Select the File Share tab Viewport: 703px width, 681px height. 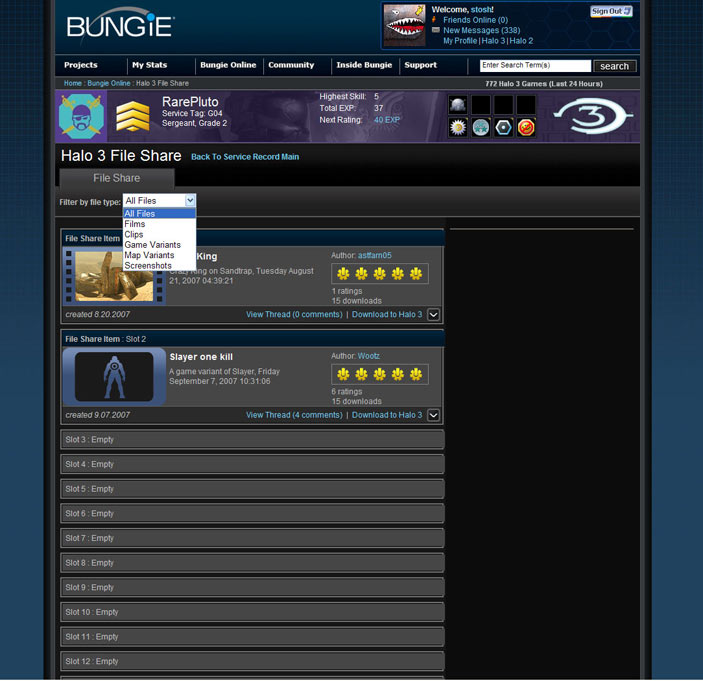point(117,178)
